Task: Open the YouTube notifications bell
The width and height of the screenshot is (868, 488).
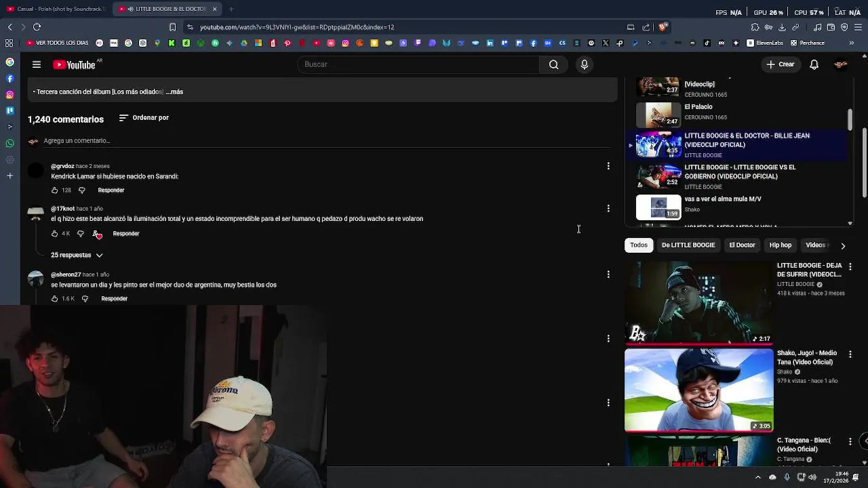Action: click(x=814, y=64)
